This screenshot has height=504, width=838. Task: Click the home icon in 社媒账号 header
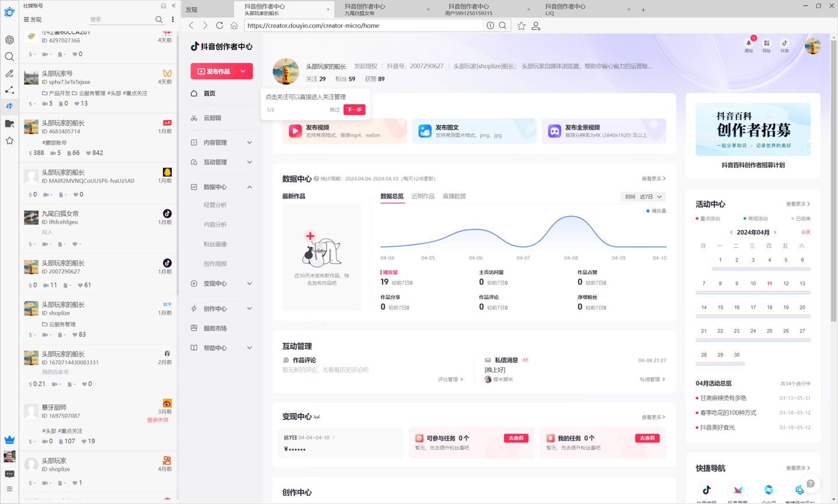pos(164,5)
